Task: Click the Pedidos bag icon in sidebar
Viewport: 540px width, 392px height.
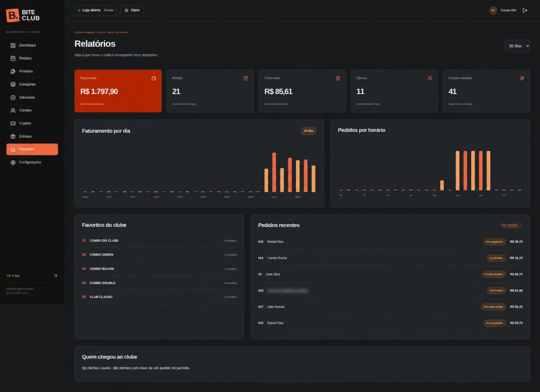Action: pos(13,59)
